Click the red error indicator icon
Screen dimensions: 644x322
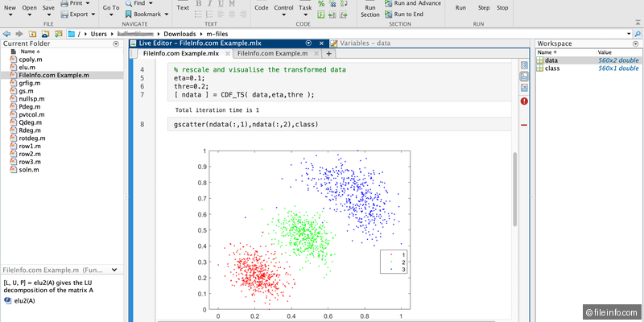pyautogui.click(x=524, y=101)
